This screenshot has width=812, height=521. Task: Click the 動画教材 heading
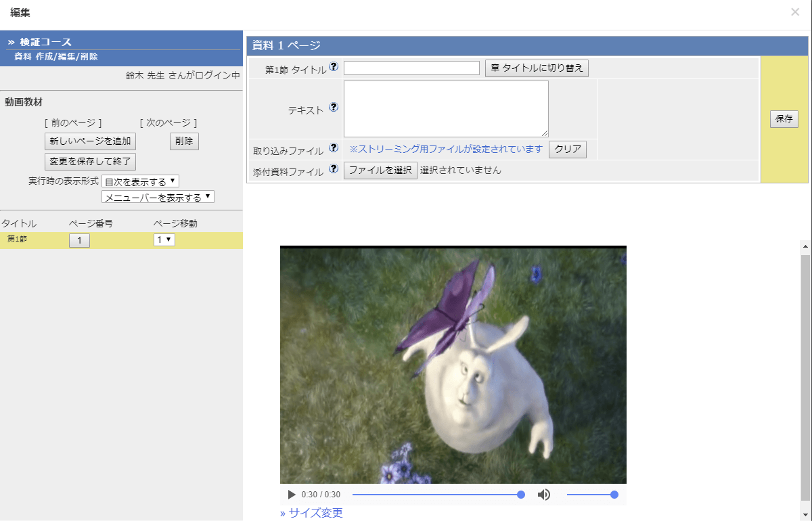pos(24,102)
